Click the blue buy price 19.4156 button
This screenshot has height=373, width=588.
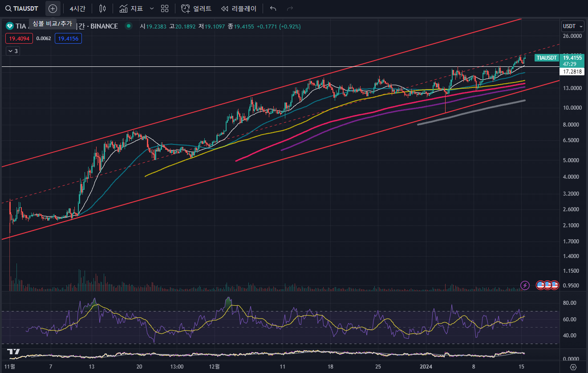(68, 39)
